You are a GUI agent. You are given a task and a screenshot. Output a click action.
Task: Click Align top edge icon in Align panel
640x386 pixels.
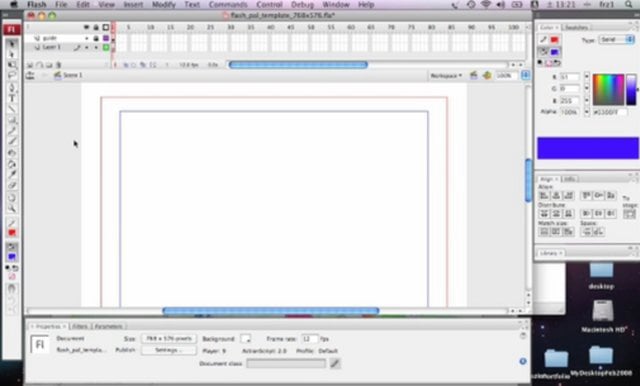point(586,196)
